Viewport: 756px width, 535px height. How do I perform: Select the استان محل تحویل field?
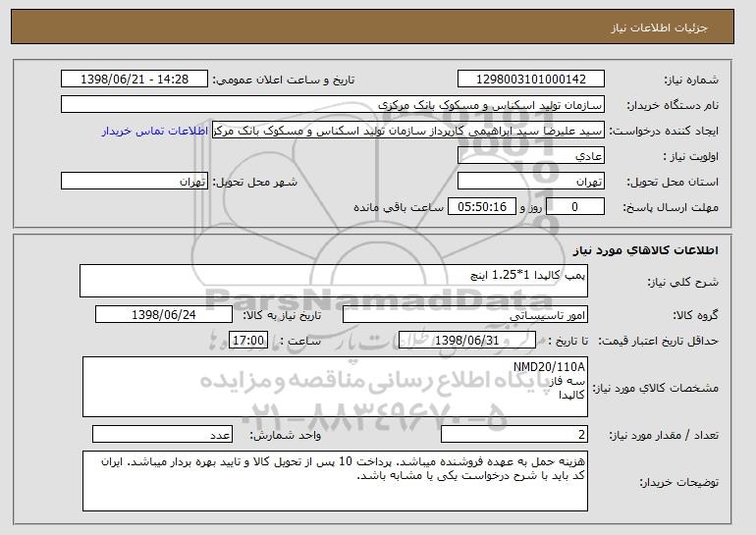click(531, 182)
